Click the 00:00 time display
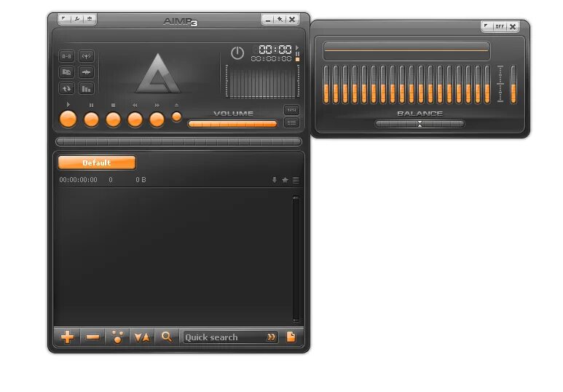Image resolution: width=563 pixels, height=392 pixels. (275, 49)
